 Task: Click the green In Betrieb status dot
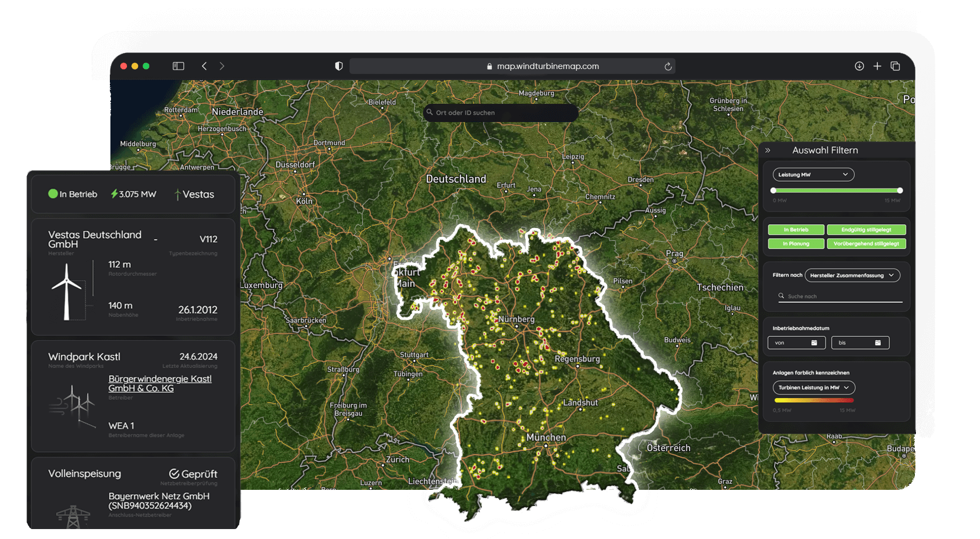point(53,194)
